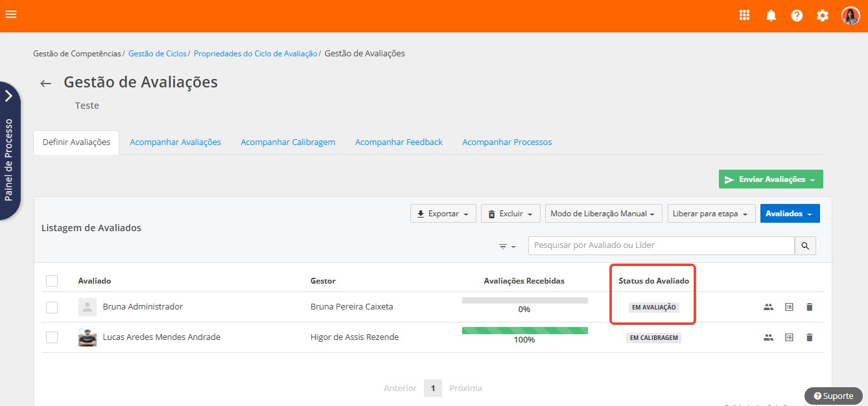Image resolution: width=868 pixels, height=406 pixels.
Task: Expand the Exportar dropdown
Action: [x=443, y=214]
